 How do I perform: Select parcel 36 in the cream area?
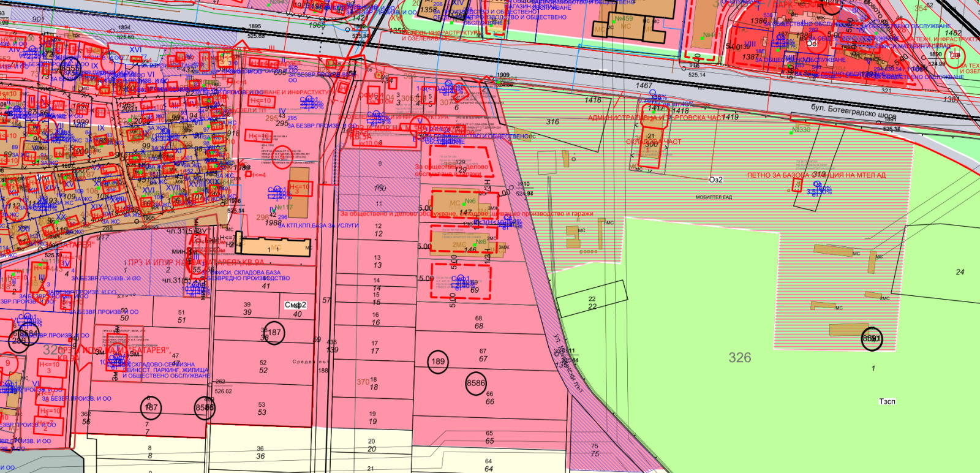[x=260, y=453]
